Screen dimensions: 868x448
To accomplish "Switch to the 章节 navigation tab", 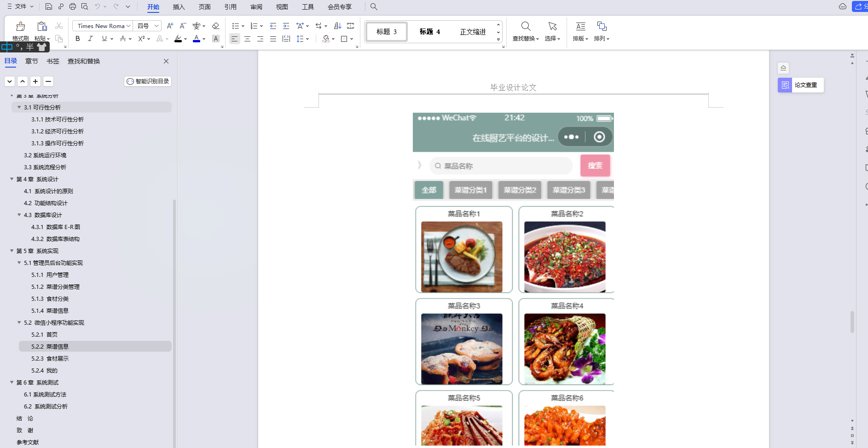I will coord(32,61).
